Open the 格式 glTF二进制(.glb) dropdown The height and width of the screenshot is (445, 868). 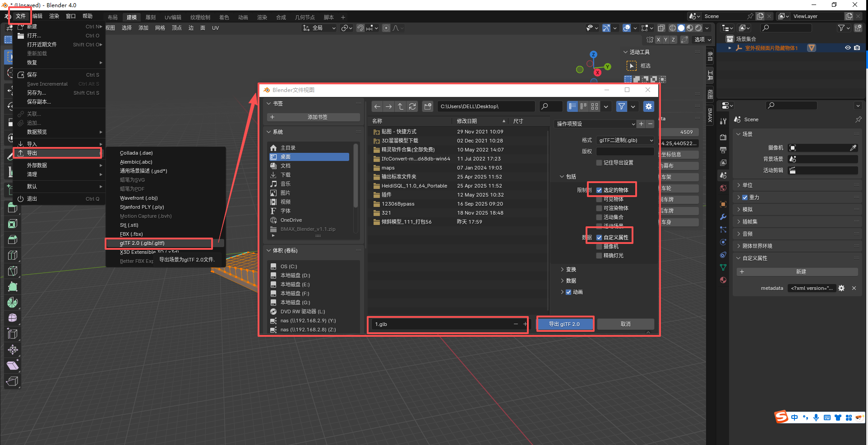click(x=625, y=140)
